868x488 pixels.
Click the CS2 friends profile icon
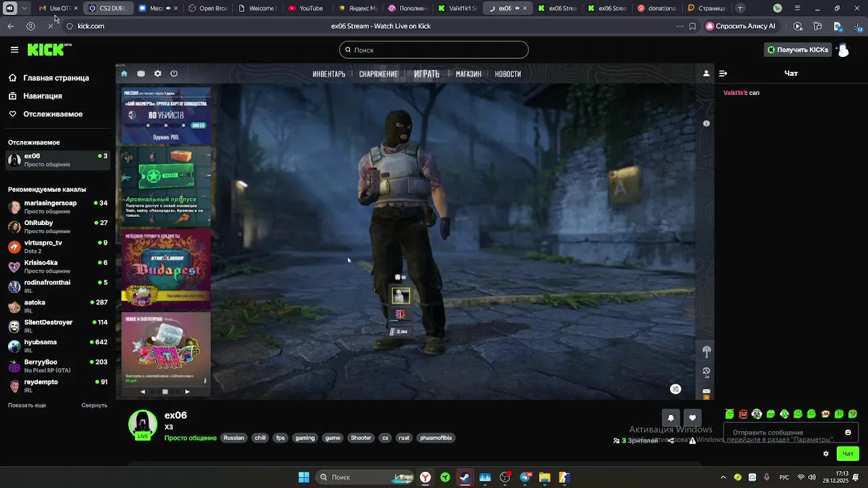(706, 73)
